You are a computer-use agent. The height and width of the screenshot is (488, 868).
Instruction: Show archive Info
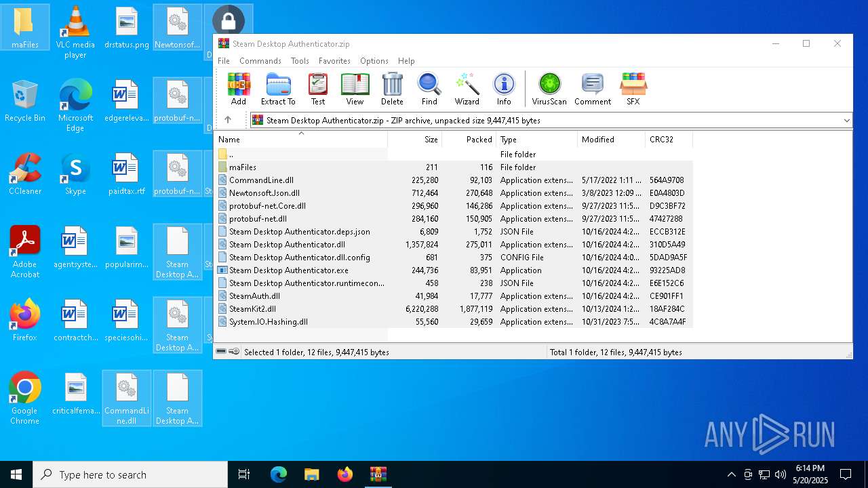click(x=504, y=89)
